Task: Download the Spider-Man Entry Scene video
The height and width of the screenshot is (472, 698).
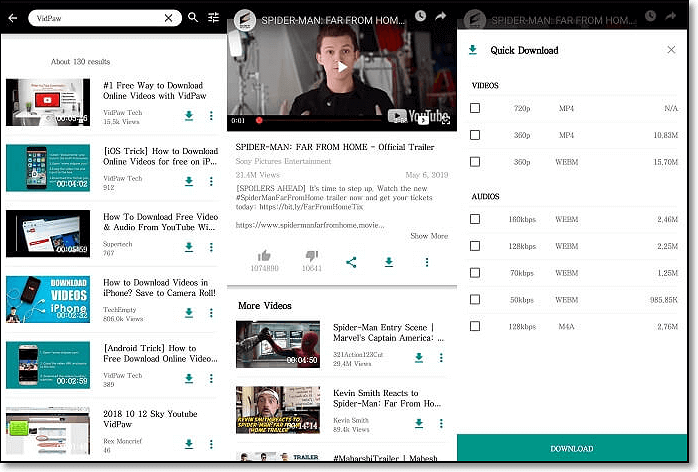Action: 419,358
